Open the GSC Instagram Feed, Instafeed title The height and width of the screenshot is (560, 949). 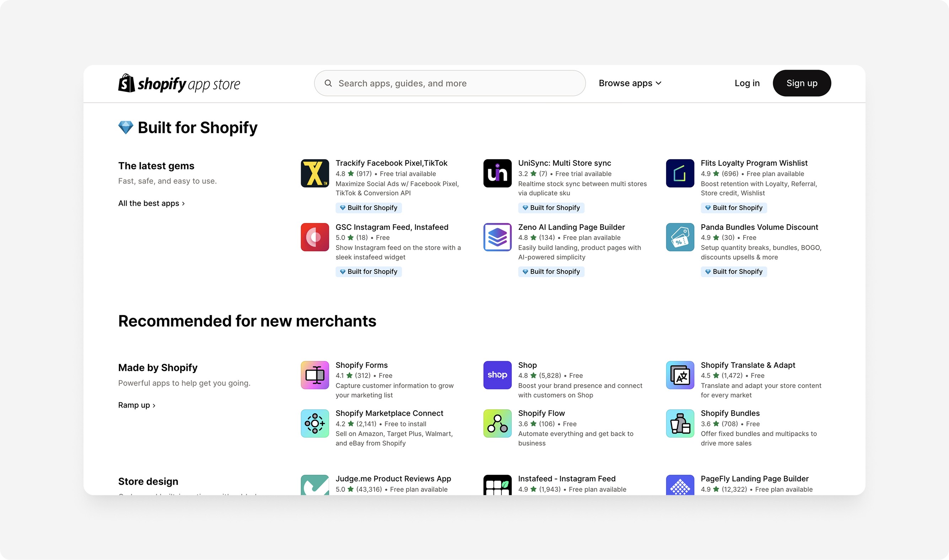(392, 227)
